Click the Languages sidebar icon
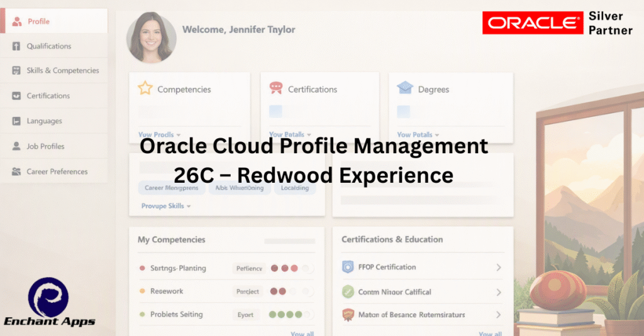Image resolution: width=644 pixels, height=336 pixels. click(16, 121)
